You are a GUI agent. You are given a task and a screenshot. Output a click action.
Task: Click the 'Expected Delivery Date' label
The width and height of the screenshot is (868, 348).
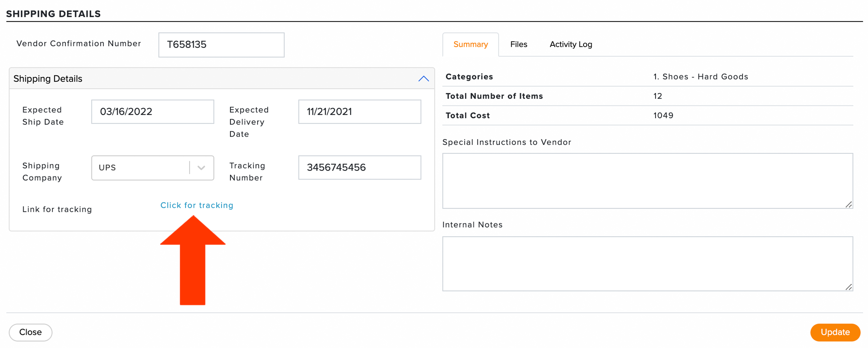(x=249, y=122)
